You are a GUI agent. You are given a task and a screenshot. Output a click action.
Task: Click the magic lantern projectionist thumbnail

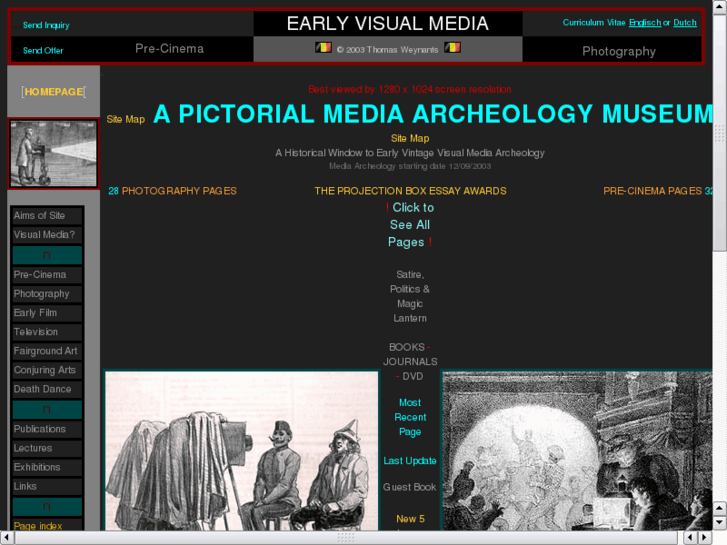pos(53,154)
